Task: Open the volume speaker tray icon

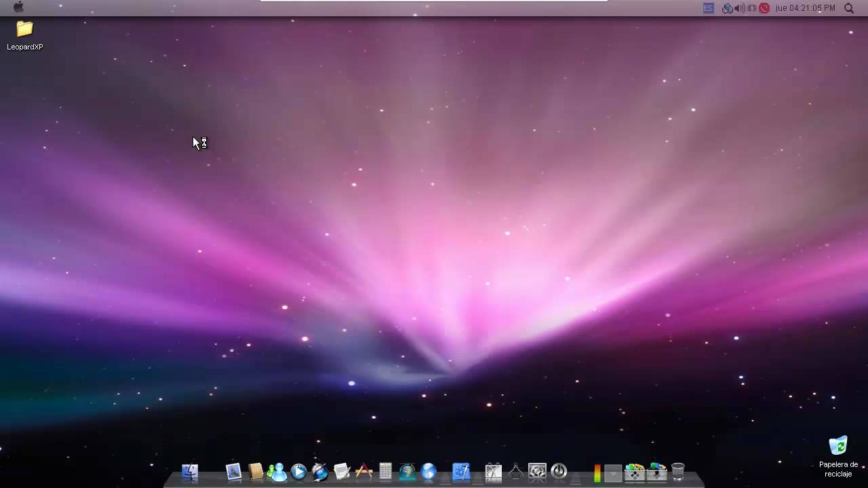Action: 740,8
